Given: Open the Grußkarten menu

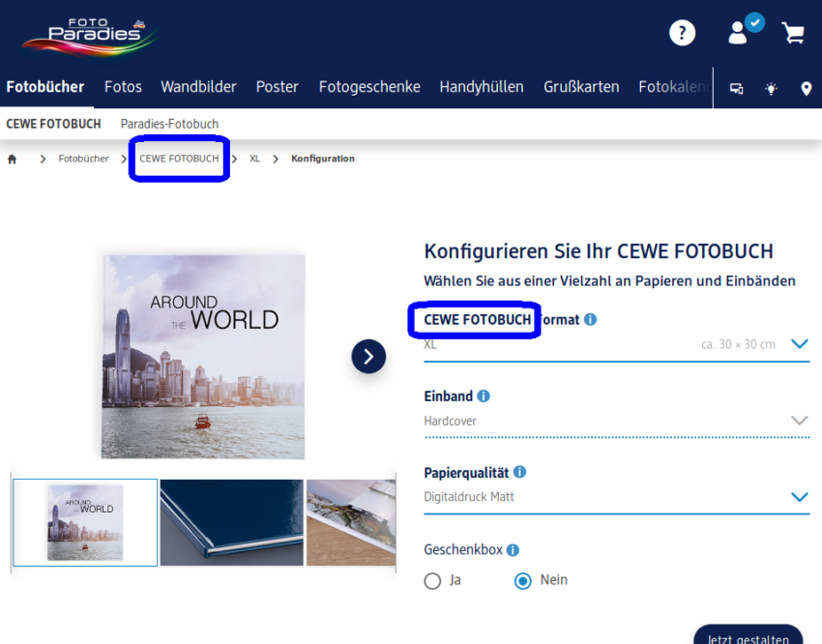Looking at the screenshot, I should point(581,87).
